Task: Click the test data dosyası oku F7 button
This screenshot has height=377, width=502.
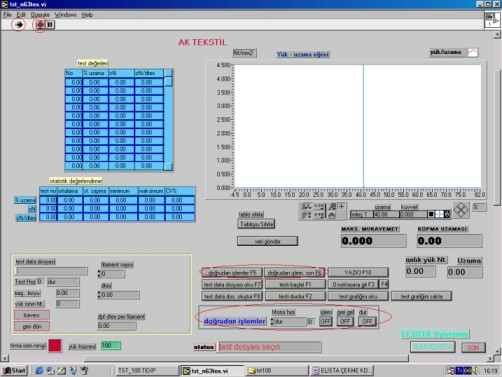Action: (232, 285)
